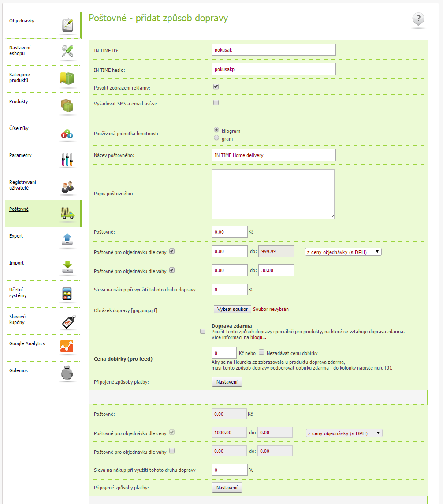This screenshot has height=504, width=443.
Task: Click the Import download arrow icon
Action: tap(67, 266)
